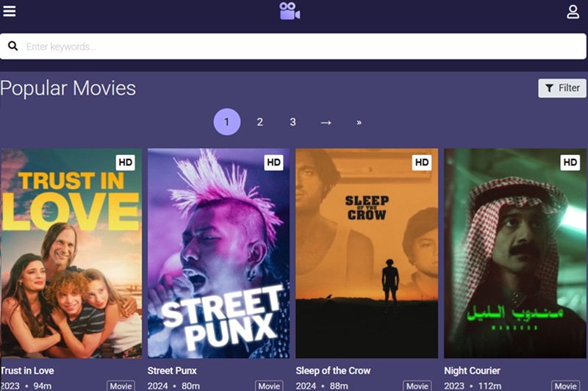Click the Popular Movies heading
The image size is (588, 391).
(68, 88)
